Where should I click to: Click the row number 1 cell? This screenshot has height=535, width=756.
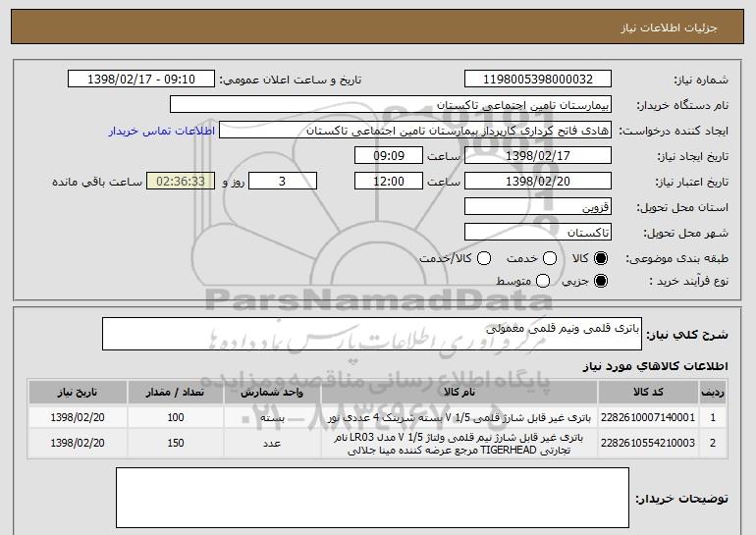(713, 417)
